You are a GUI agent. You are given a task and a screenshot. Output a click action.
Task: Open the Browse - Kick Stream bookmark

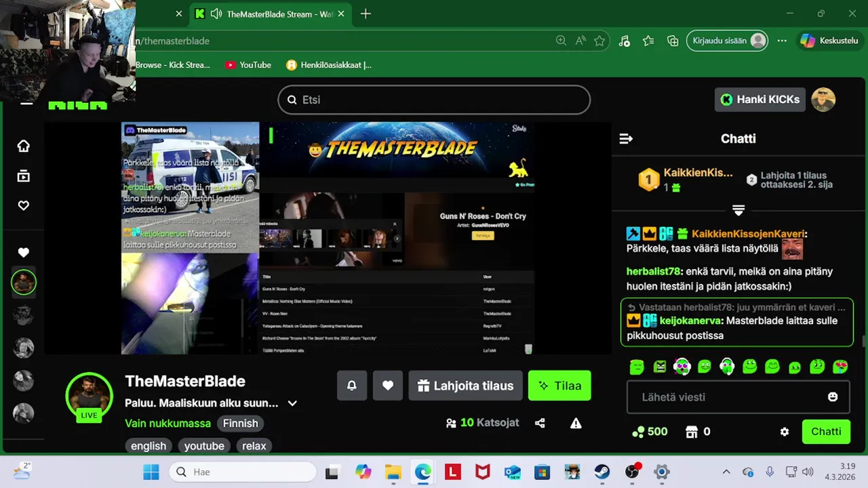173,65
